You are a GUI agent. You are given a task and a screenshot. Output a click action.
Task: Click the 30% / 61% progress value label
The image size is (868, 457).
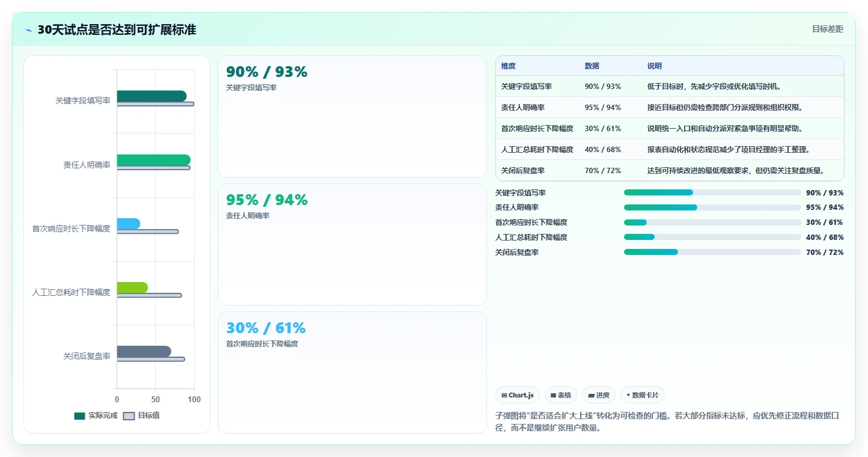pyautogui.click(x=825, y=222)
